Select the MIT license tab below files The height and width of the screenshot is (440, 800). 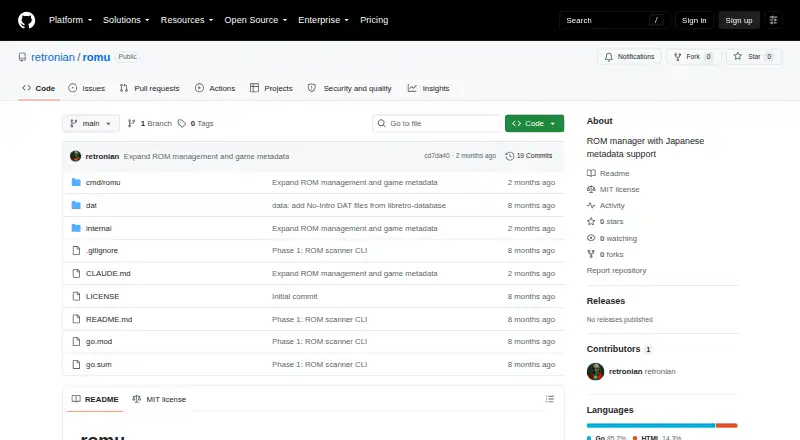pos(159,399)
